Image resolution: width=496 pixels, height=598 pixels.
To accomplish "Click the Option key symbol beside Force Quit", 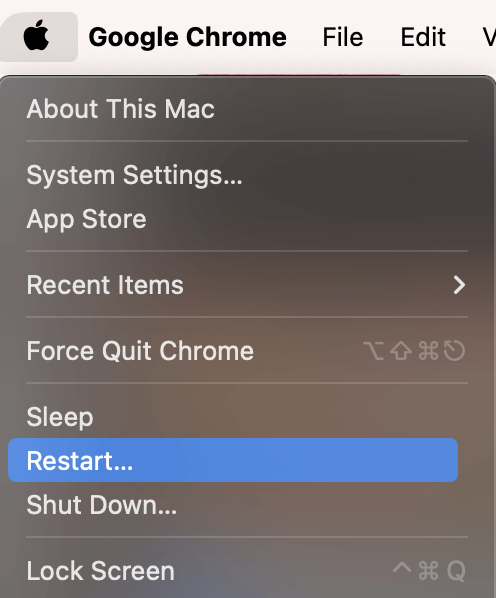I will [374, 351].
